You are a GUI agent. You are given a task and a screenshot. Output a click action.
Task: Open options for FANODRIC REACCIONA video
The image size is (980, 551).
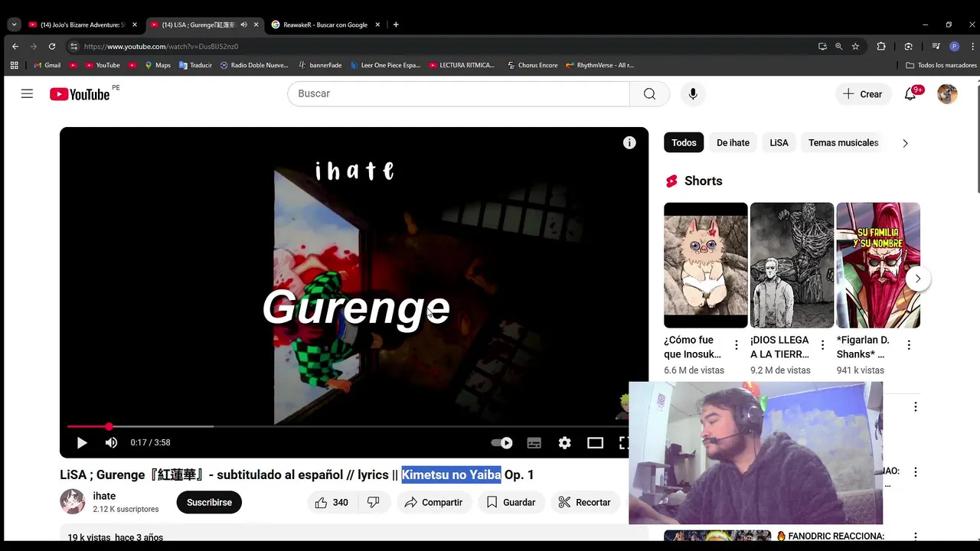tap(915, 537)
